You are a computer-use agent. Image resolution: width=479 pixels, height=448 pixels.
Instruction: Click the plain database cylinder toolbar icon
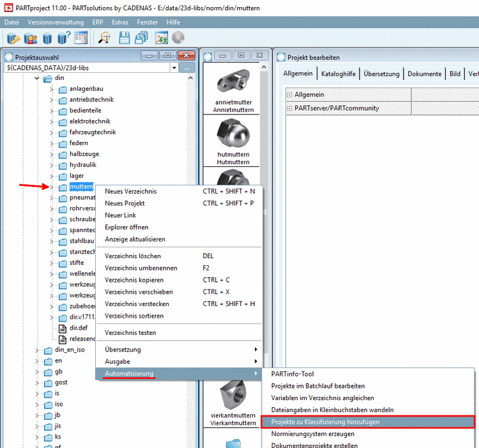(47, 38)
